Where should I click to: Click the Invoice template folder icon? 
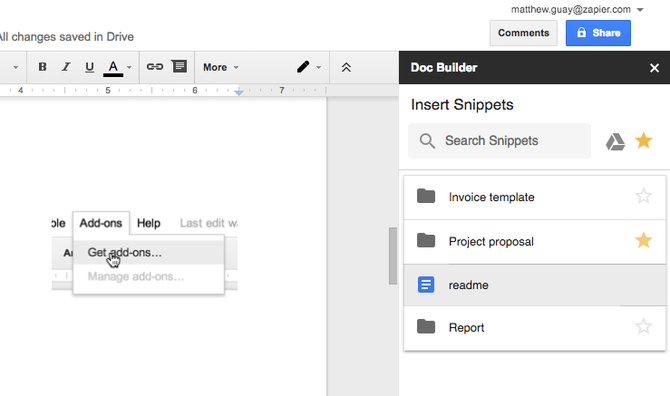(426, 196)
